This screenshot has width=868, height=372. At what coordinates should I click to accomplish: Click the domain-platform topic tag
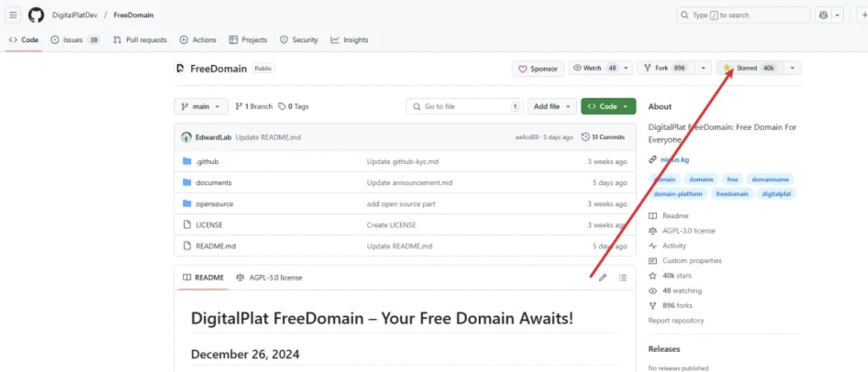[x=678, y=194]
